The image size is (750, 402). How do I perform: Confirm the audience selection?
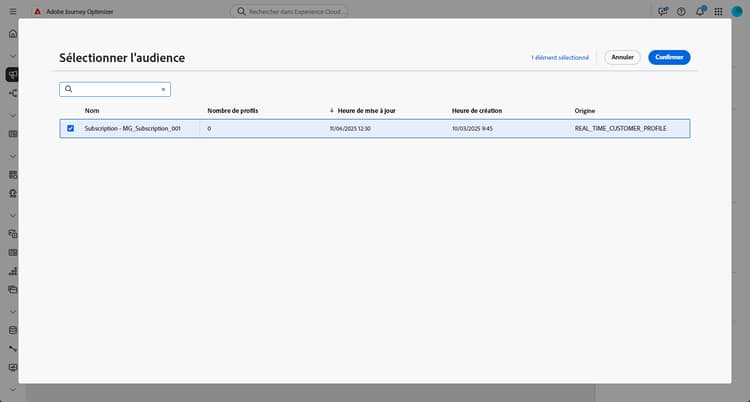point(669,57)
